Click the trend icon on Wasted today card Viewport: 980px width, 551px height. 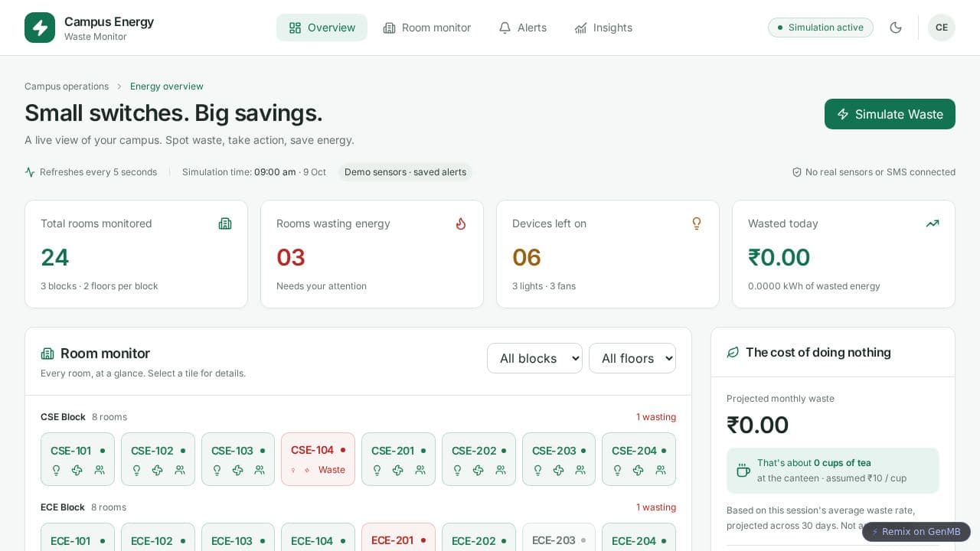pos(933,223)
